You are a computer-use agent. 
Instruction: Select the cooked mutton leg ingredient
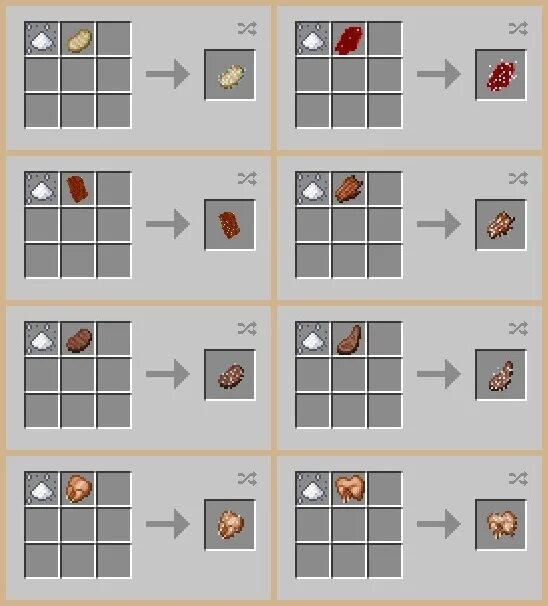349,339
